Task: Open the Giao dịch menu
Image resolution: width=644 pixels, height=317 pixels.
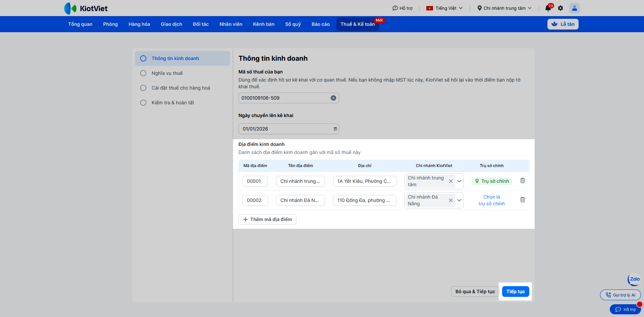Action: pos(171,24)
